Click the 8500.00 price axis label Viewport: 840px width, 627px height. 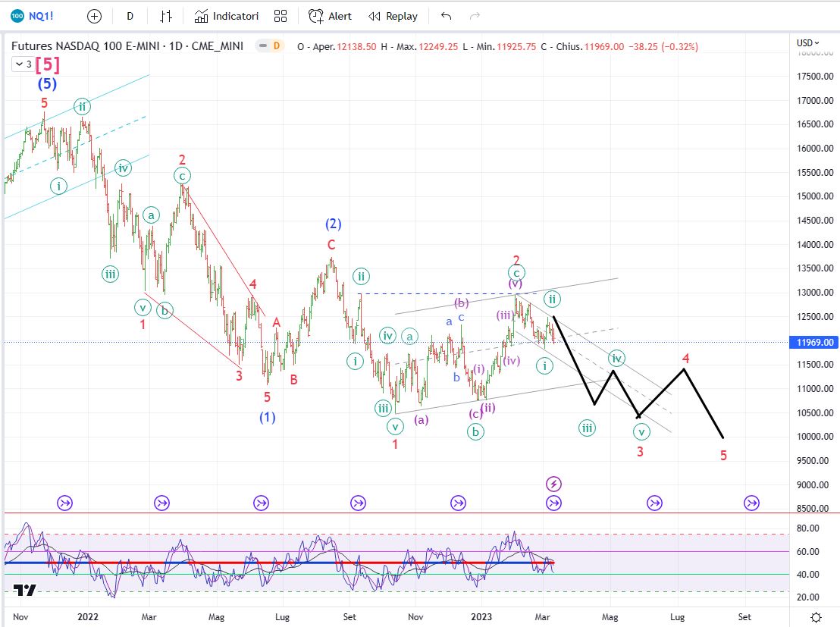(x=813, y=509)
